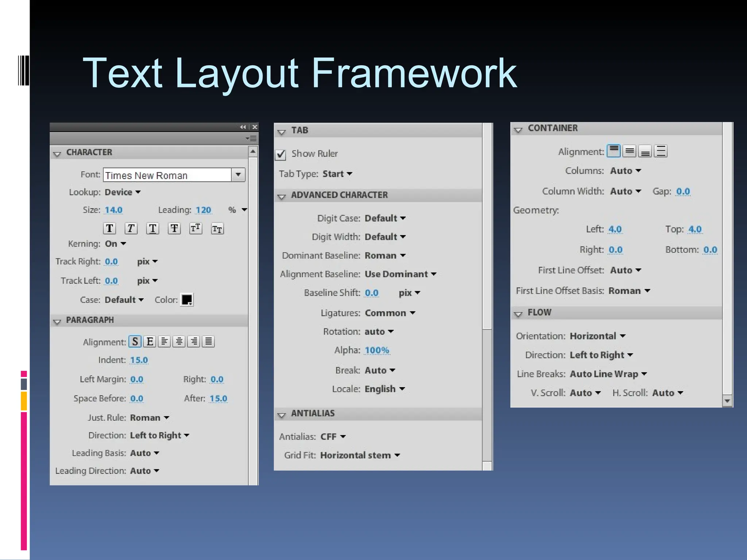Toggle Italic text style in Character panel
Viewport: 747px width, 560px height.
[131, 229]
